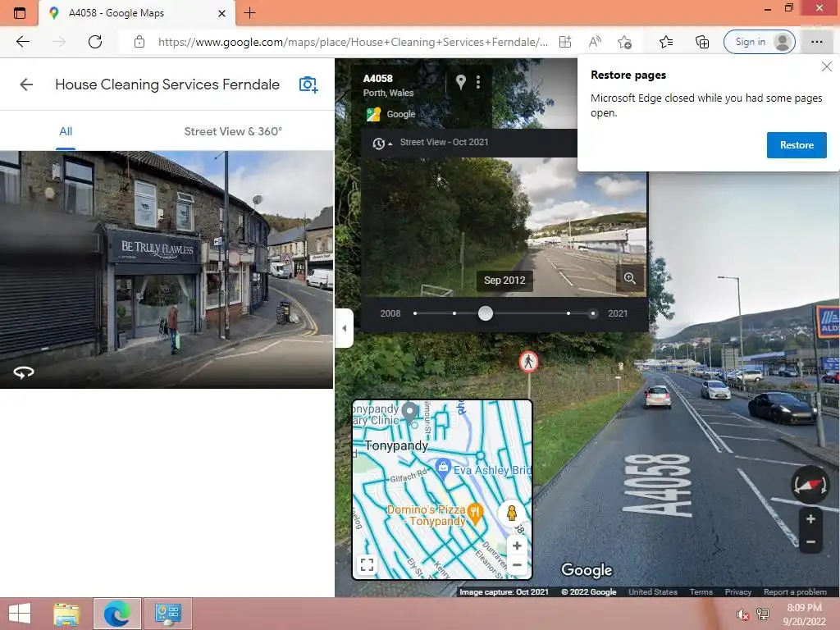The width and height of the screenshot is (840, 630).
Task: Click the browser Back arrow
Action: [23, 42]
